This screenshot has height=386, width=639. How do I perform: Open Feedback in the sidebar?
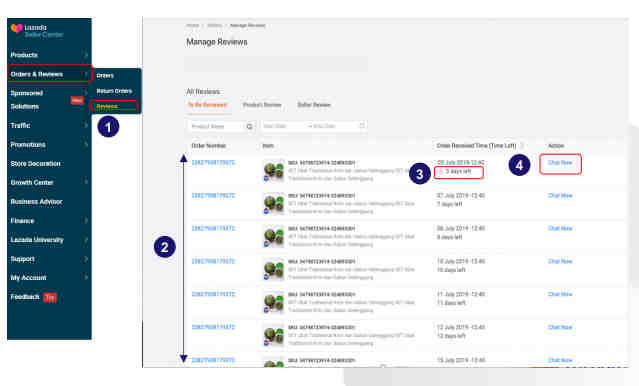(25, 297)
